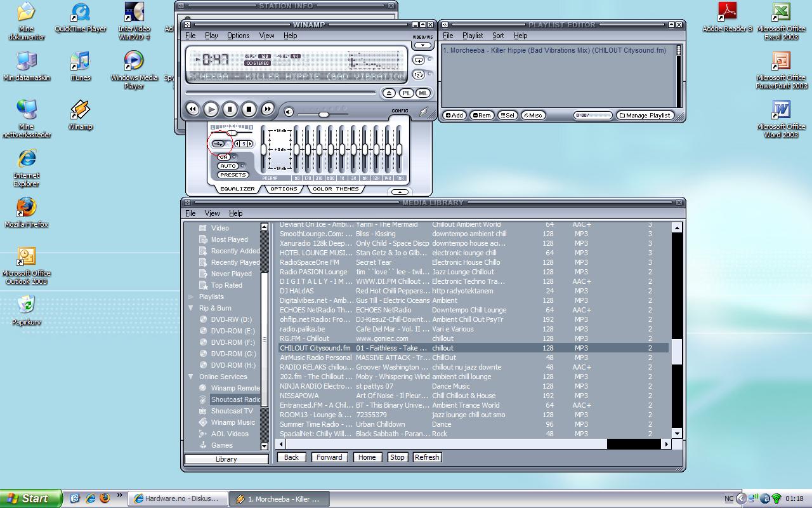The image size is (812, 508).
Task: Toggle the equalizer ON button
Action: coord(224,157)
